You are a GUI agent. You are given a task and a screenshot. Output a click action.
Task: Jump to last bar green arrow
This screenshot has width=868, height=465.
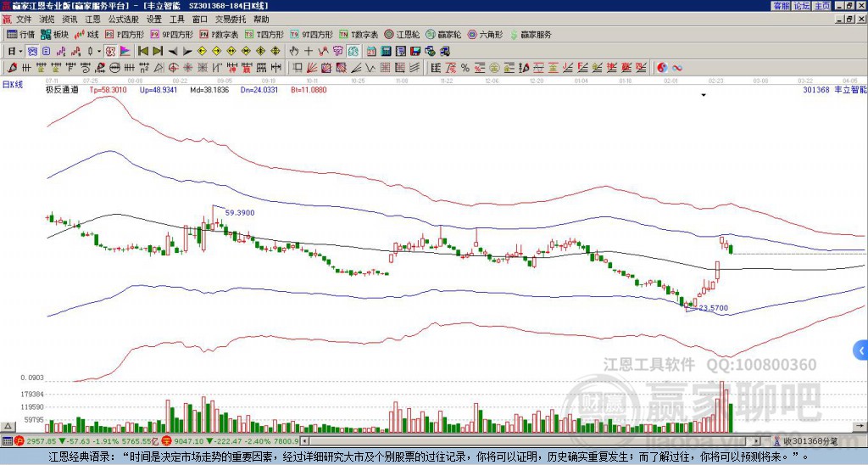click(x=158, y=52)
